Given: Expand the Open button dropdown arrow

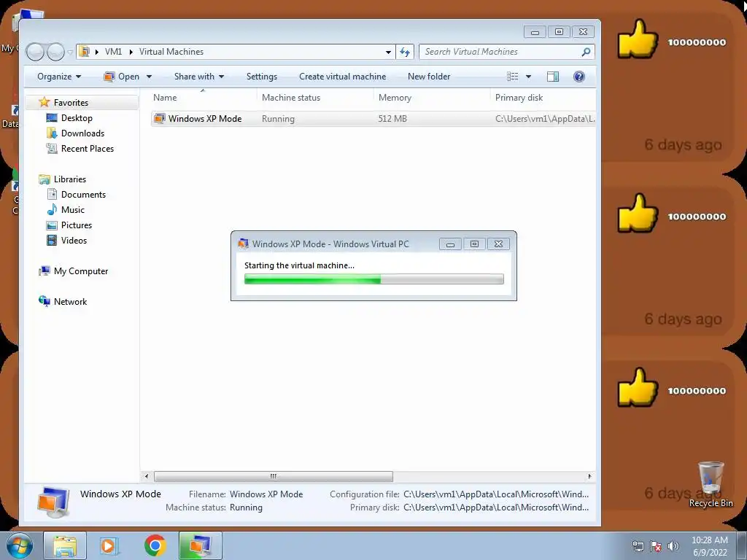Looking at the screenshot, I should click(x=149, y=77).
